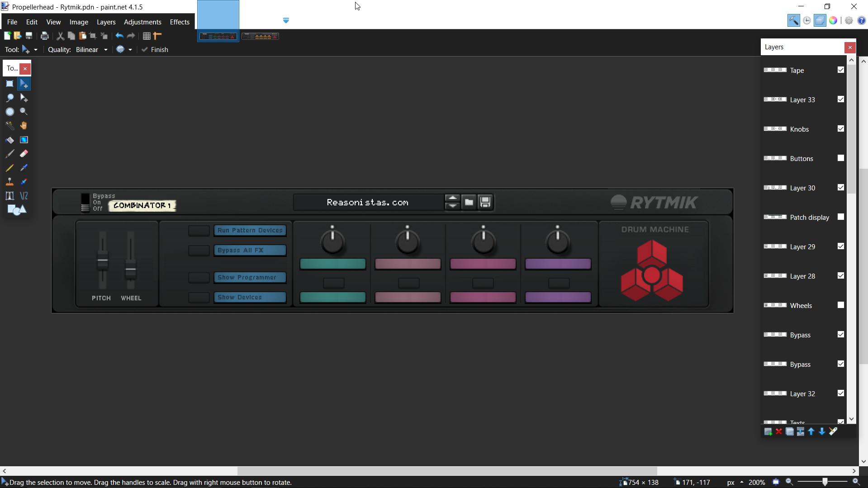This screenshot has height=488, width=868.
Task: Open the File menu
Action: pyautogui.click(x=12, y=22)
